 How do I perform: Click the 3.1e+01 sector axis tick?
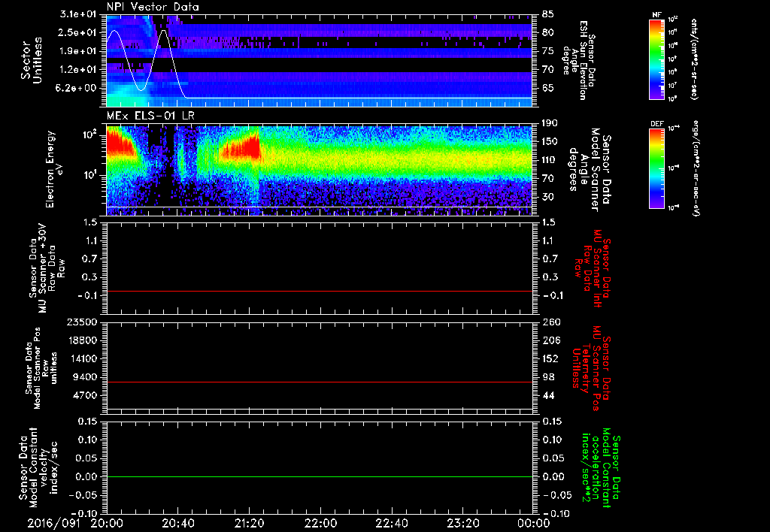coord(79,14)
